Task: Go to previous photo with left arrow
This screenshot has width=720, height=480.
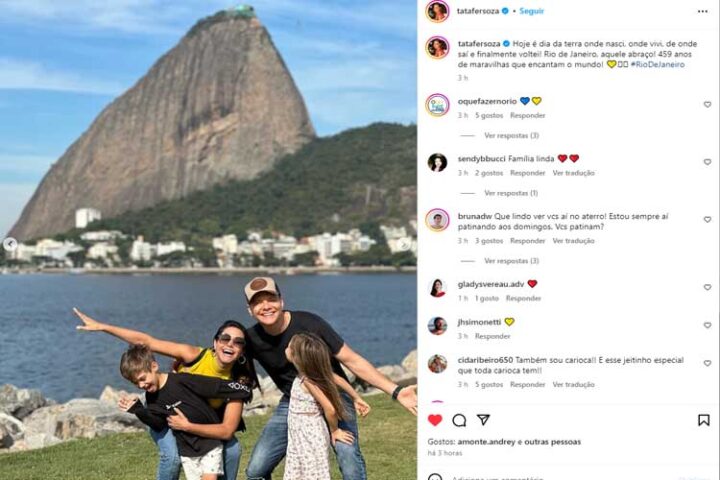Action: tap(10, 244)
